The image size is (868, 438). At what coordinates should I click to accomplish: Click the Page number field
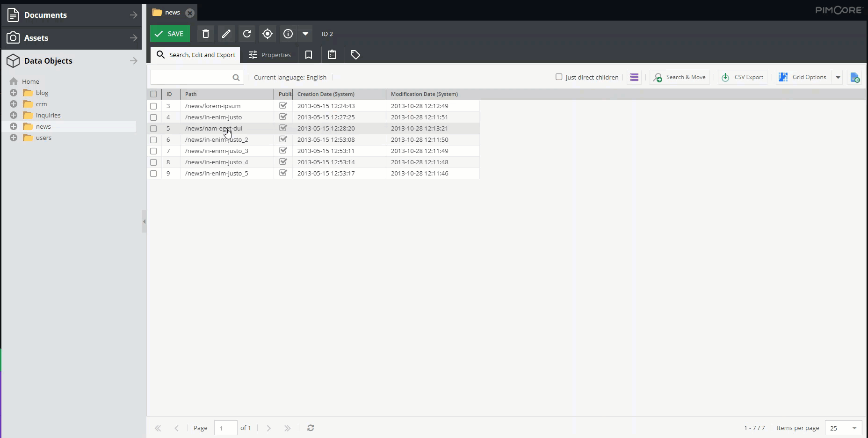coord(225,428)
